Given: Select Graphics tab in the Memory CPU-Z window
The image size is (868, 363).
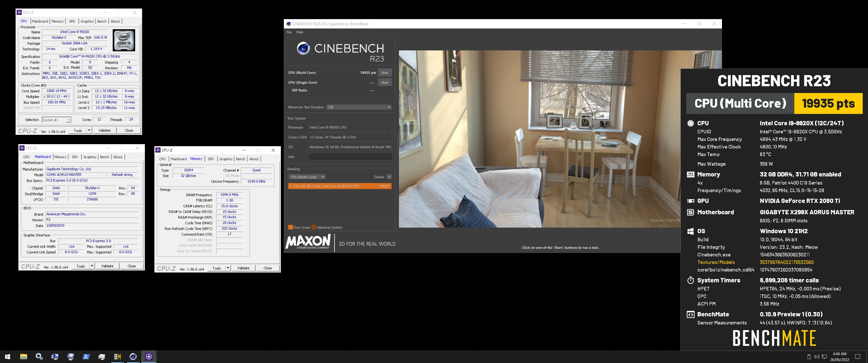Looking at the screenshot, I should (x=226, y=159).
